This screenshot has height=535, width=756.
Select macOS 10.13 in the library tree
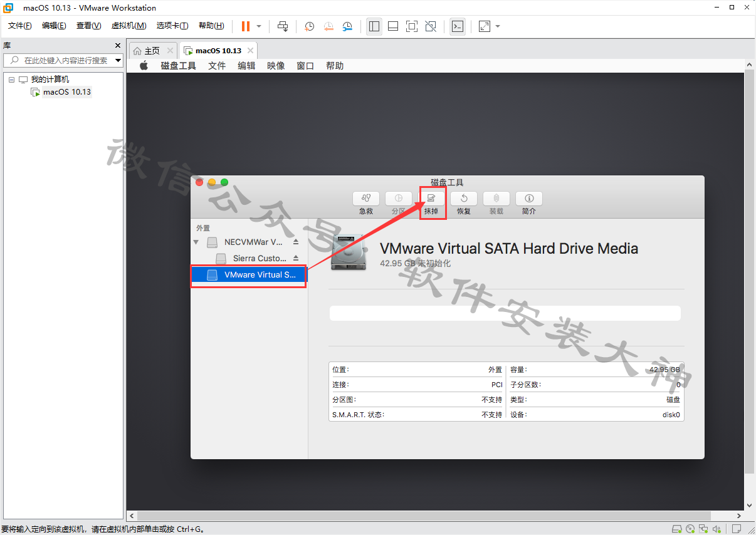66,92
